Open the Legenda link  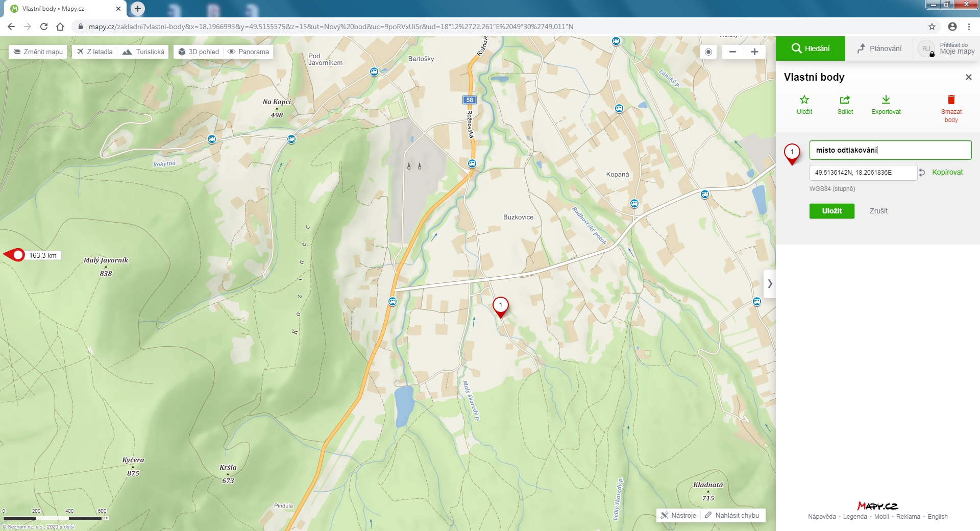point(855,517)
